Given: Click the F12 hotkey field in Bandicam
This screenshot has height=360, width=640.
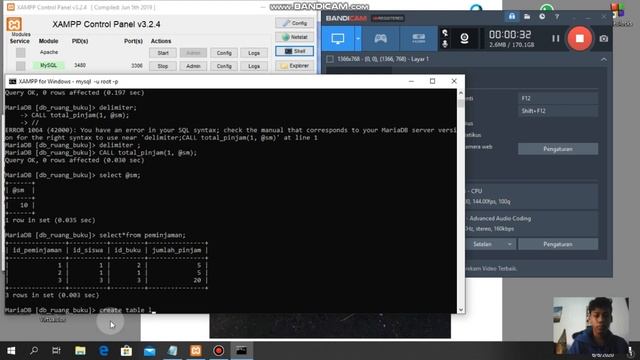Looking at the screenshot, I should (558, 98).
